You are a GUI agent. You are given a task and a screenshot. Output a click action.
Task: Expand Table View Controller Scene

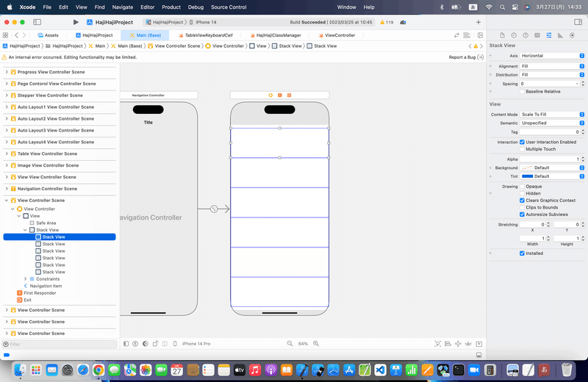tap(7, 154)
